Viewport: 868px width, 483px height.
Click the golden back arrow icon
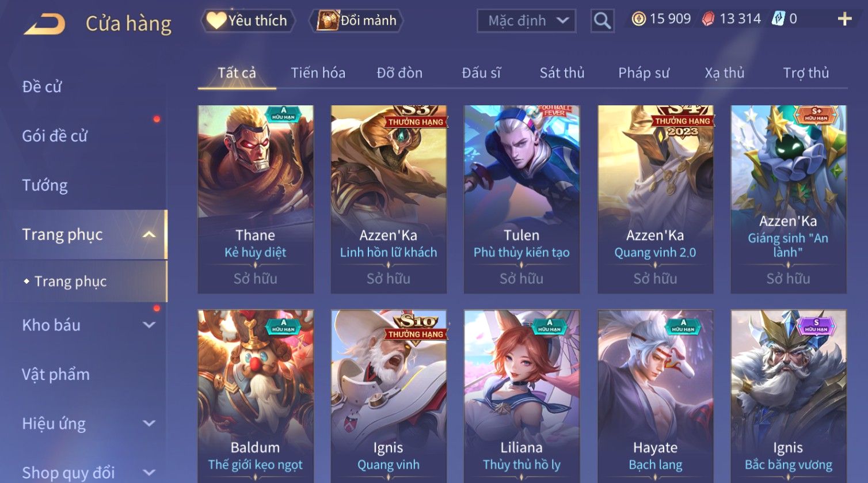point(44,24)
